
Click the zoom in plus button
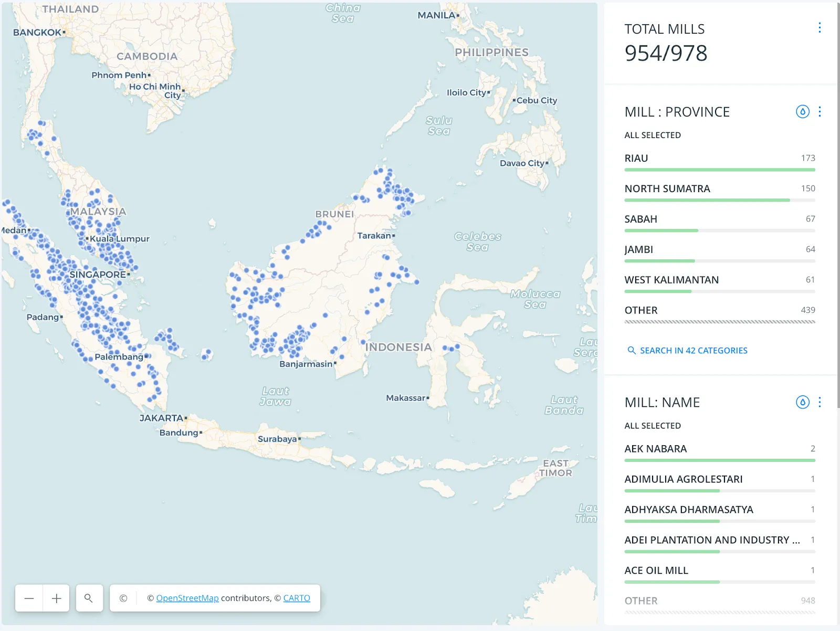(x=56, y=598)
